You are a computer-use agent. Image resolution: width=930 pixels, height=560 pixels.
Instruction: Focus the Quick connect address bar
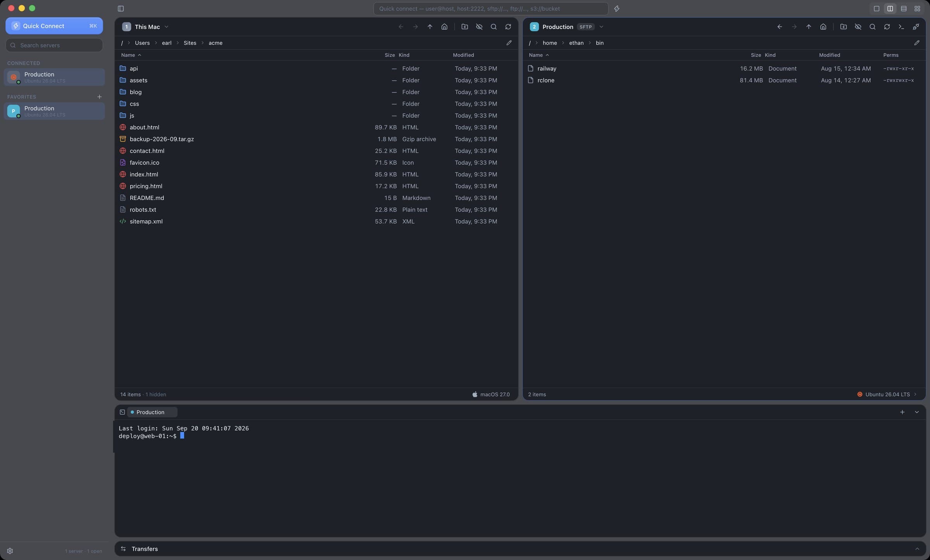point(491,9)
